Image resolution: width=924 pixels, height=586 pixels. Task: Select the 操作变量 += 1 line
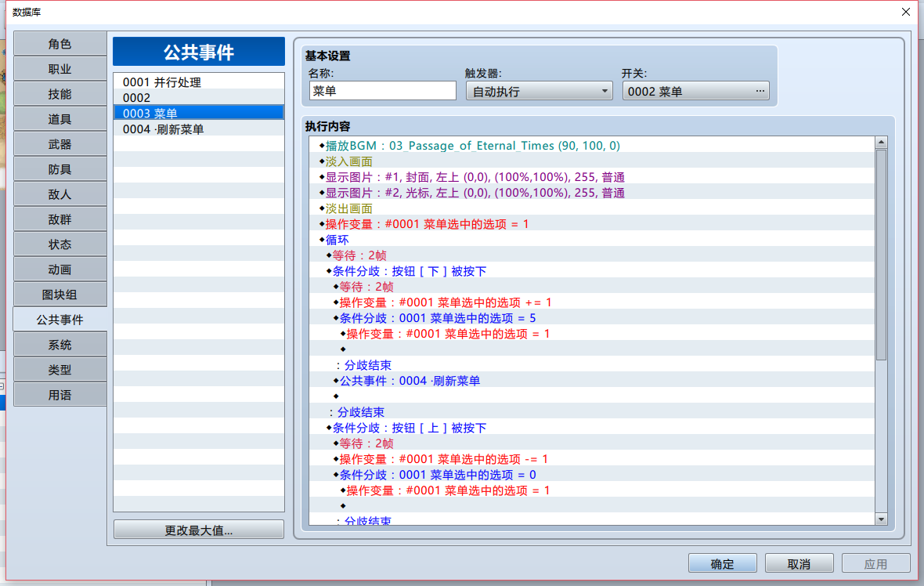tap(592, 302)
